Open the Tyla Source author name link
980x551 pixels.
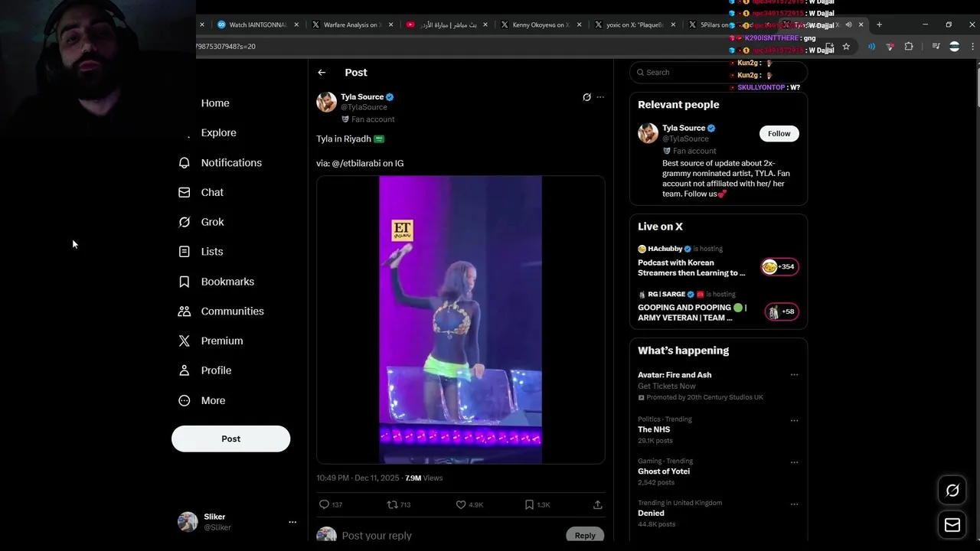[362, 97]
